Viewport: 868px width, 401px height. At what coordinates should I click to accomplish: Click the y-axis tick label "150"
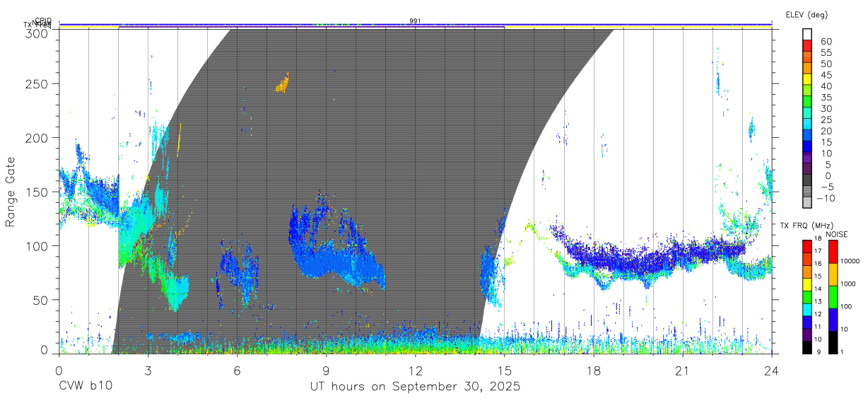36,192
